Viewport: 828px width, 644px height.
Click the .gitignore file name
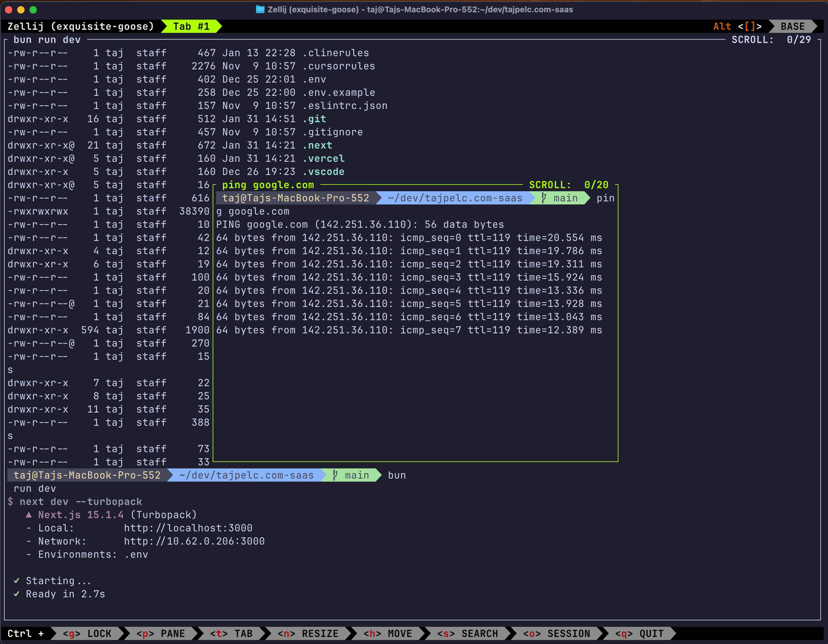(332, 132)
